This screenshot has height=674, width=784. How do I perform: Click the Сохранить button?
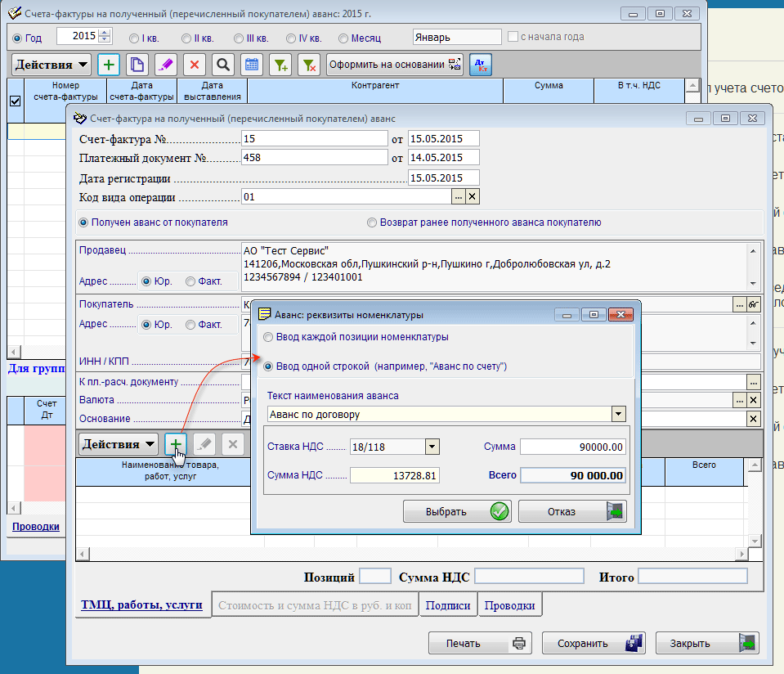coord(594,643)
